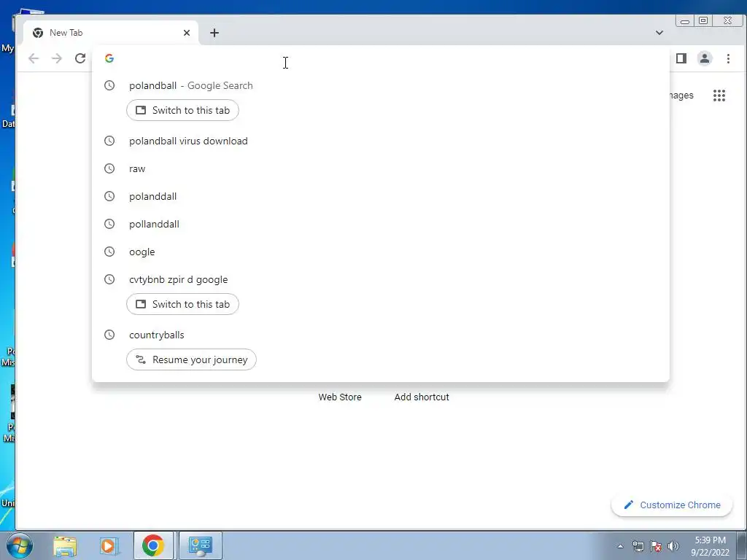
Task: Select the pollanddall suggestion
Action: (381, 224)
